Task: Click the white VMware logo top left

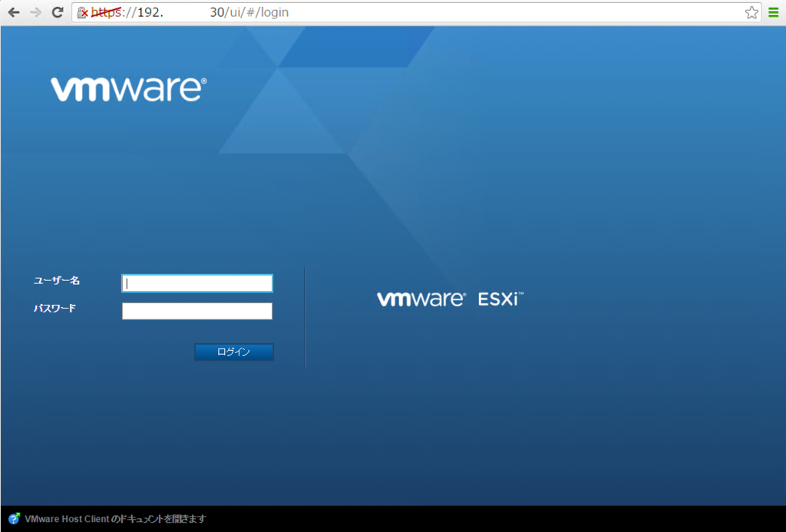Action: coord(127,88)
